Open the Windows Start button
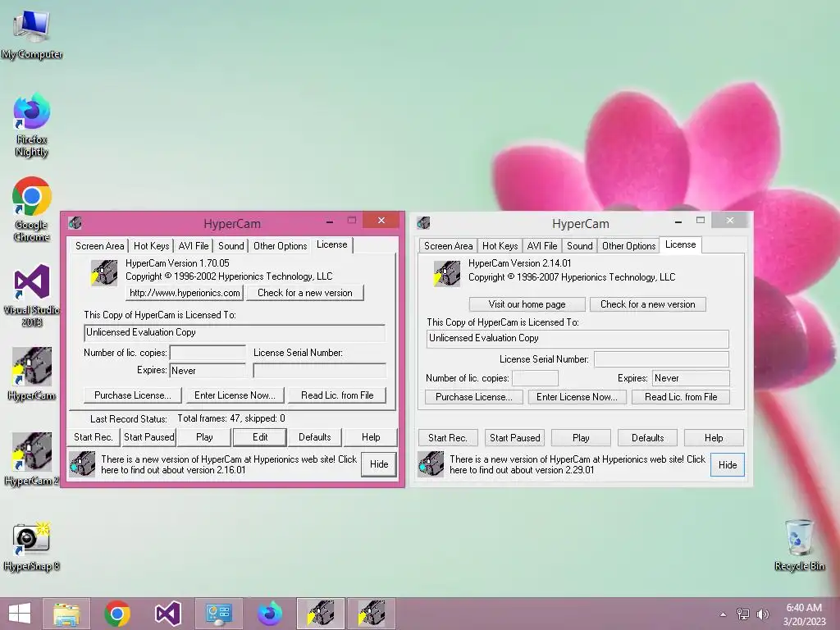This screenshot has height=630, width=840. click(x=20, y=614)
